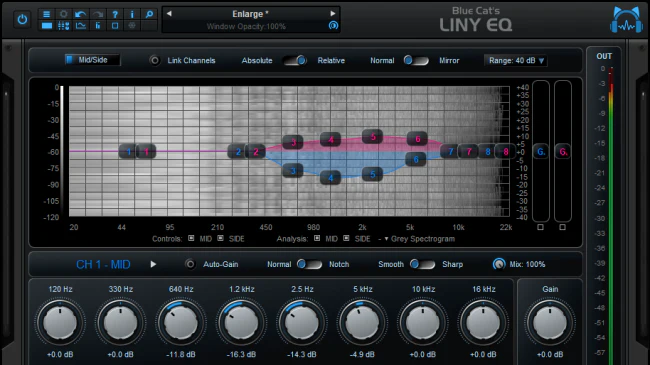
Task: Select blue band 7 handle on graph
Action: pyautogui.click(x=451, y=151)
